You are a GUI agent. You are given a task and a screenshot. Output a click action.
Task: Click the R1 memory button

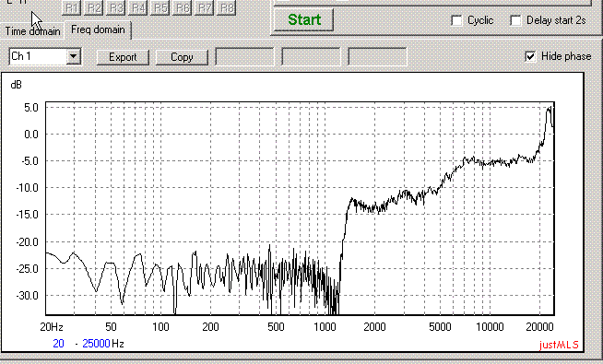coord(72,7)
